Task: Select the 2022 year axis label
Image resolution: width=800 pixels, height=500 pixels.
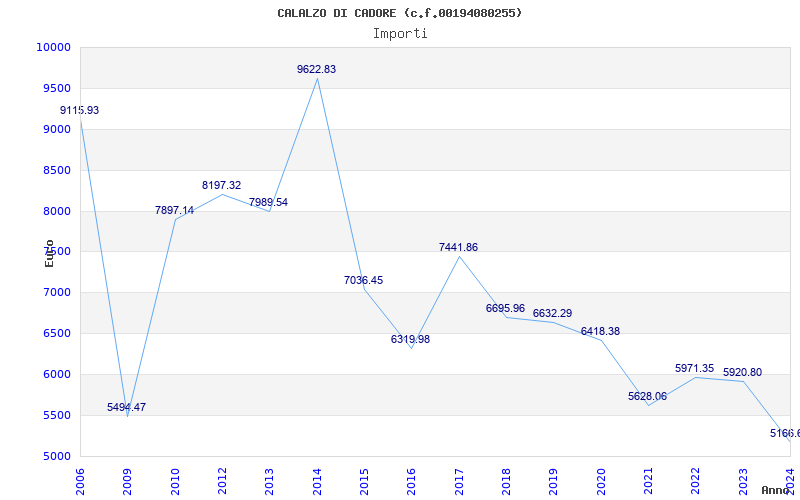Action: [x=696, y=482]
